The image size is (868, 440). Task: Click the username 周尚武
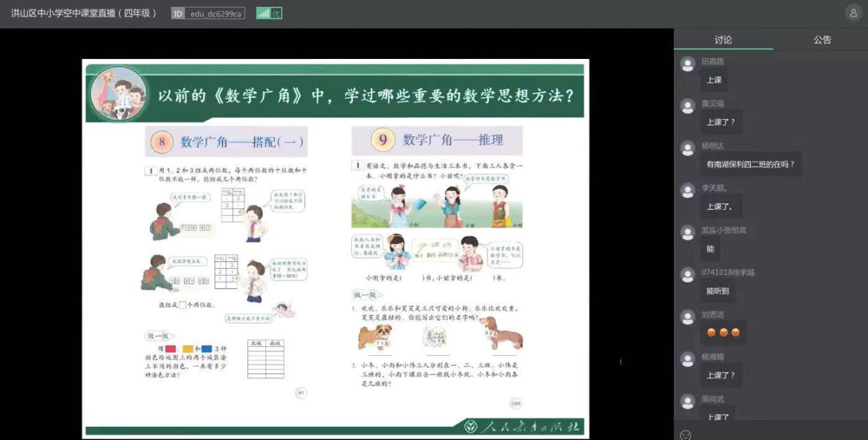click(713, 399)
